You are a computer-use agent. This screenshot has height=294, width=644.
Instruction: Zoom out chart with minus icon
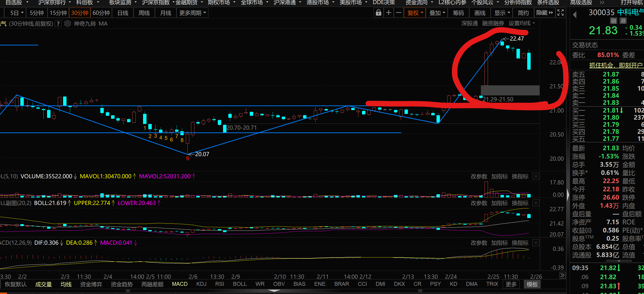(x=399, y=13)
